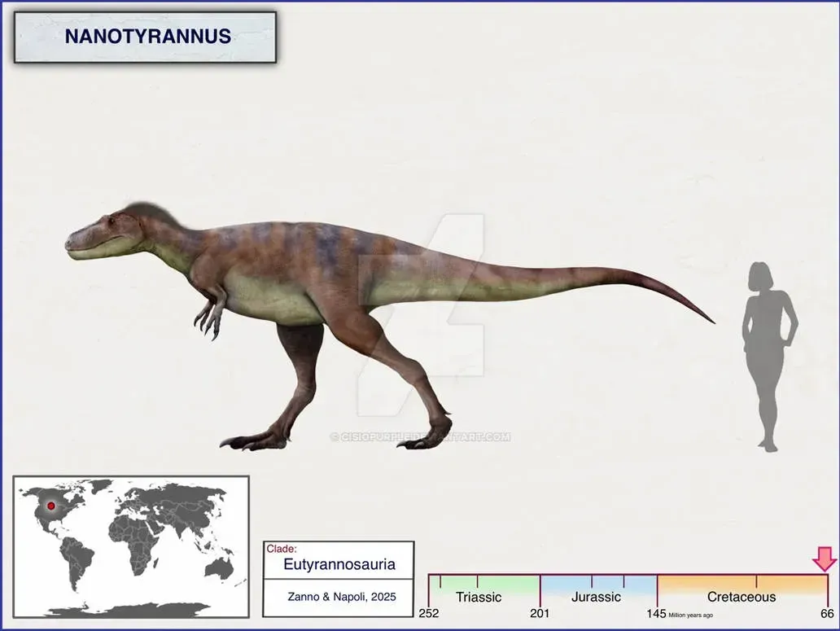Click the "Million years ago" label
The image size is (840, 631).
[690, 616]
